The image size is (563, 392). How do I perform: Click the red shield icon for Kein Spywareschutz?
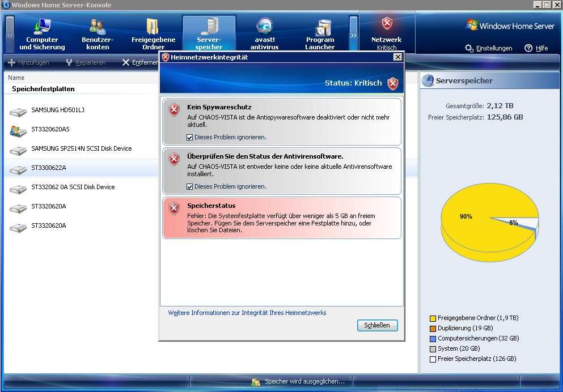click(x=174, y=110)
